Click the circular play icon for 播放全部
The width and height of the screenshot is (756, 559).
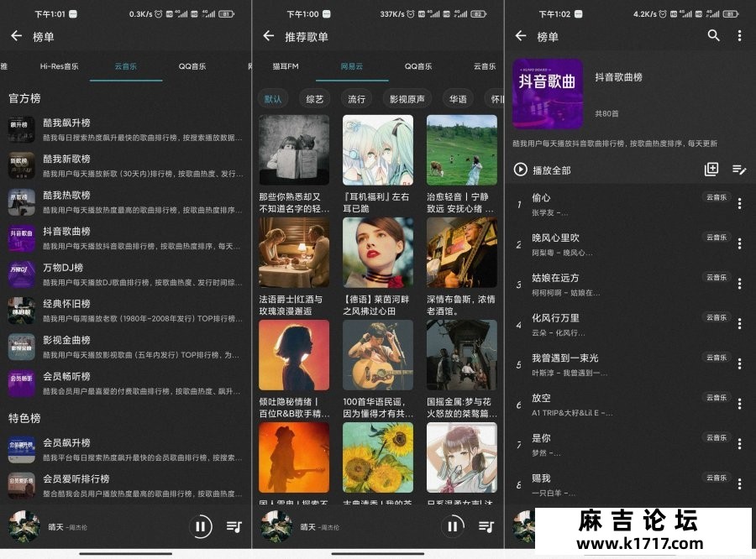(520, 170)
